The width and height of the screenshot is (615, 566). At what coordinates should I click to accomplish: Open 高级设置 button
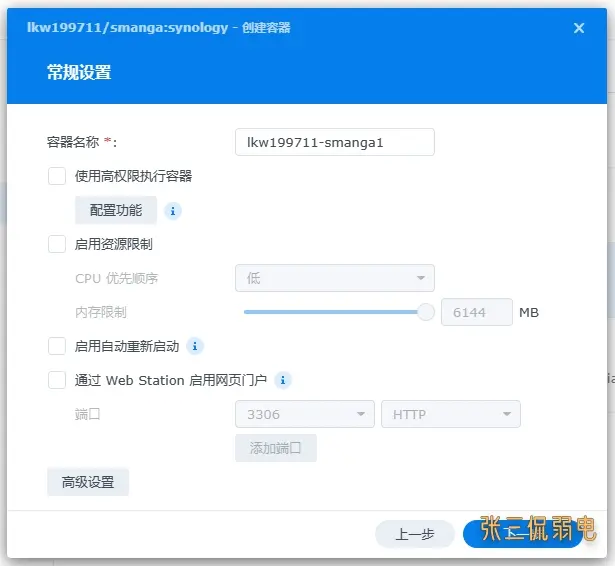[x=88, y=482]
